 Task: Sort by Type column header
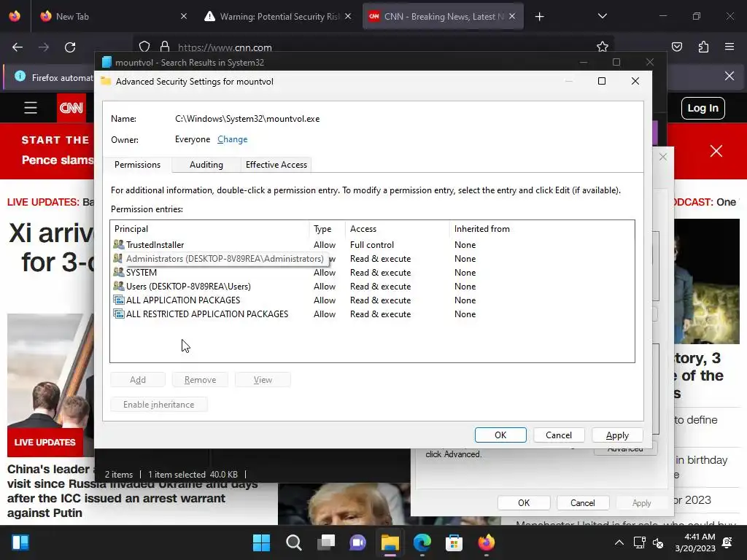(328, 229)
